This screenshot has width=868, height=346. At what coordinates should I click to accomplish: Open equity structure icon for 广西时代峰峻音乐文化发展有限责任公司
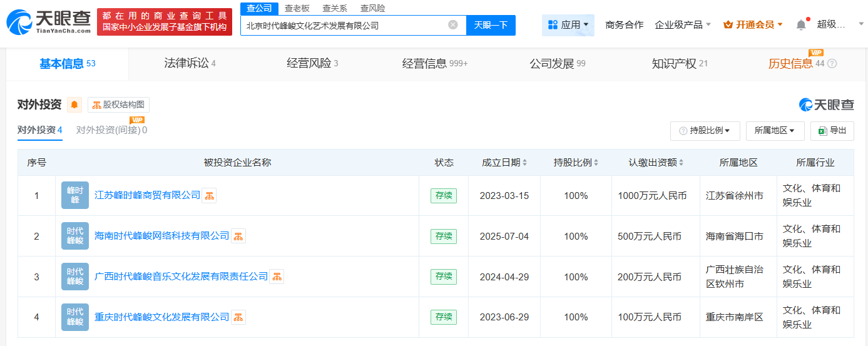point(277,277)
